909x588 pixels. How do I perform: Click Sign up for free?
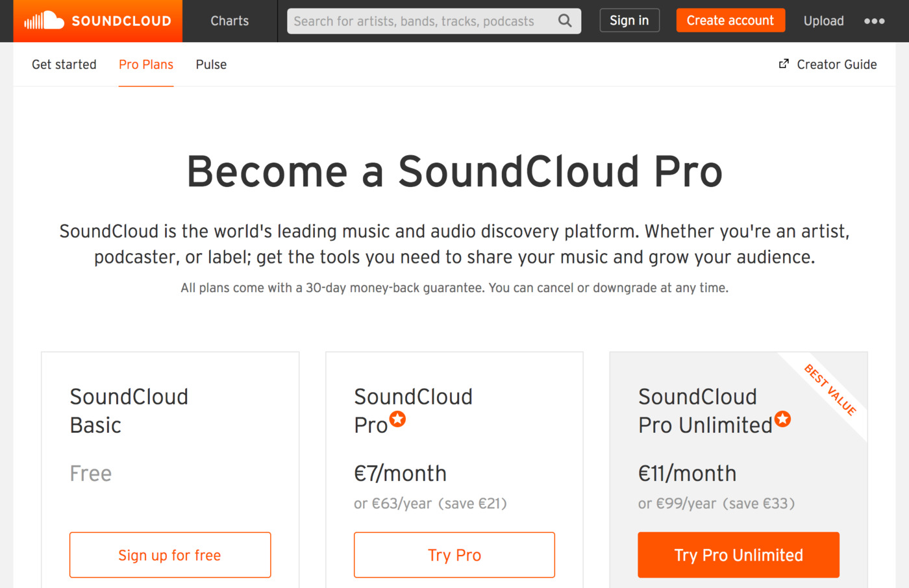pos(169,555)
